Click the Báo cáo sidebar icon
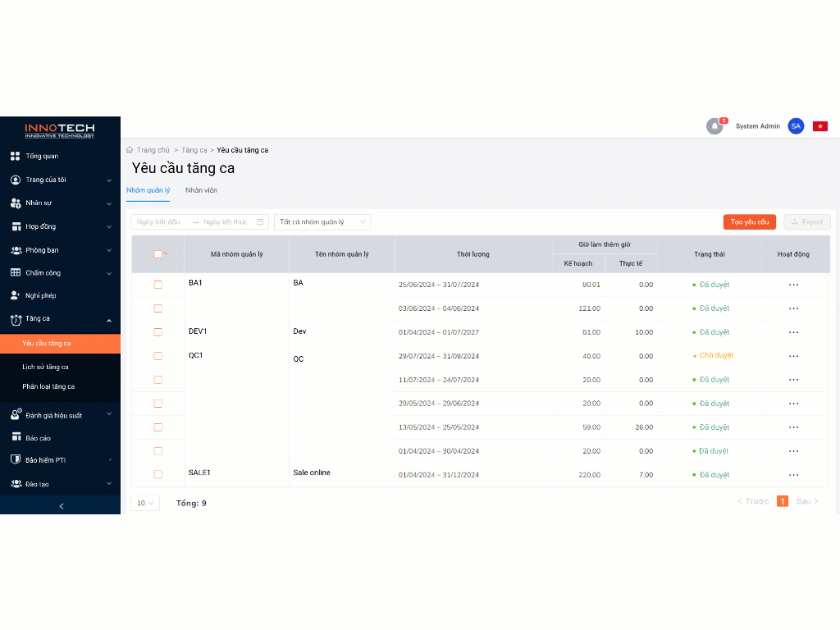Viewport: 840px width, 630px height. point(15,438)
